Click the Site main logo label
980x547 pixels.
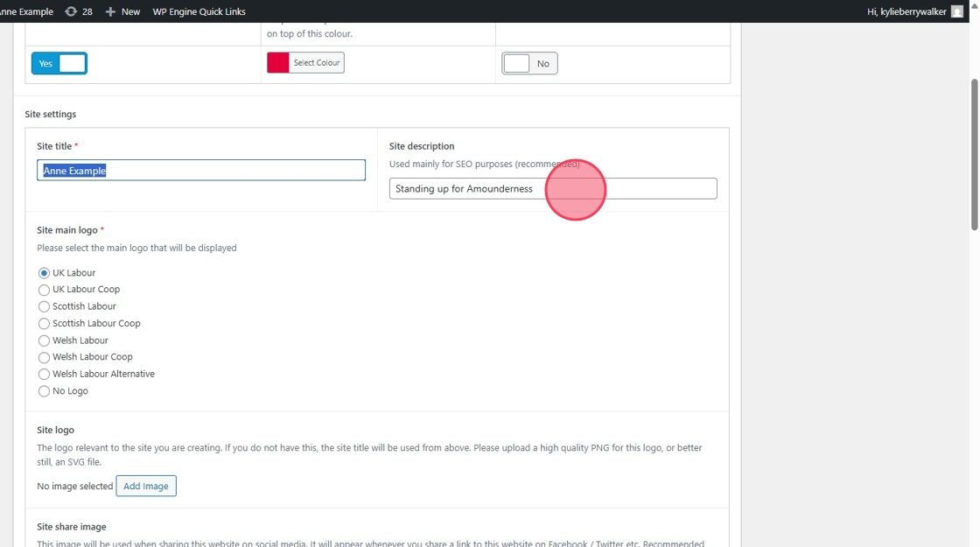click(x=67, y=230)
